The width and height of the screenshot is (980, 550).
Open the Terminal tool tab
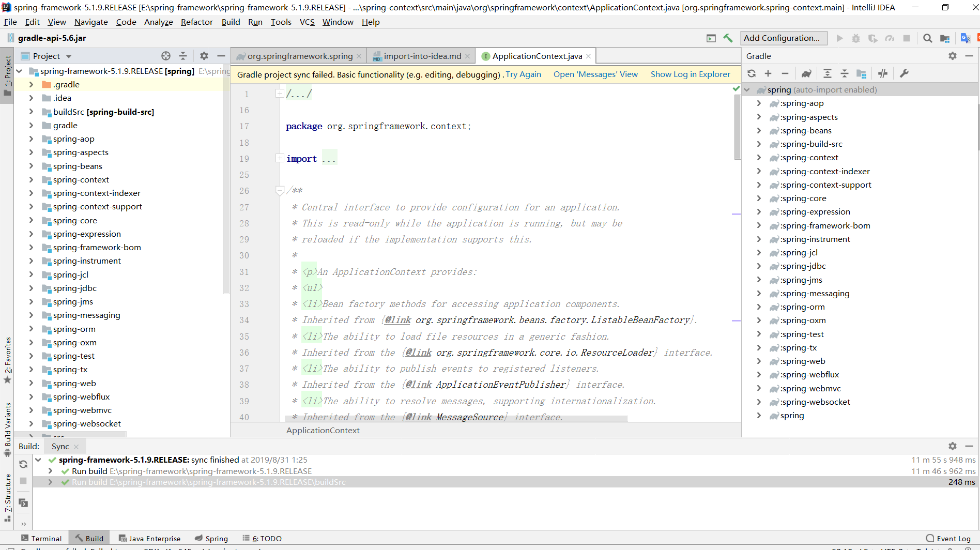[41, 538]
